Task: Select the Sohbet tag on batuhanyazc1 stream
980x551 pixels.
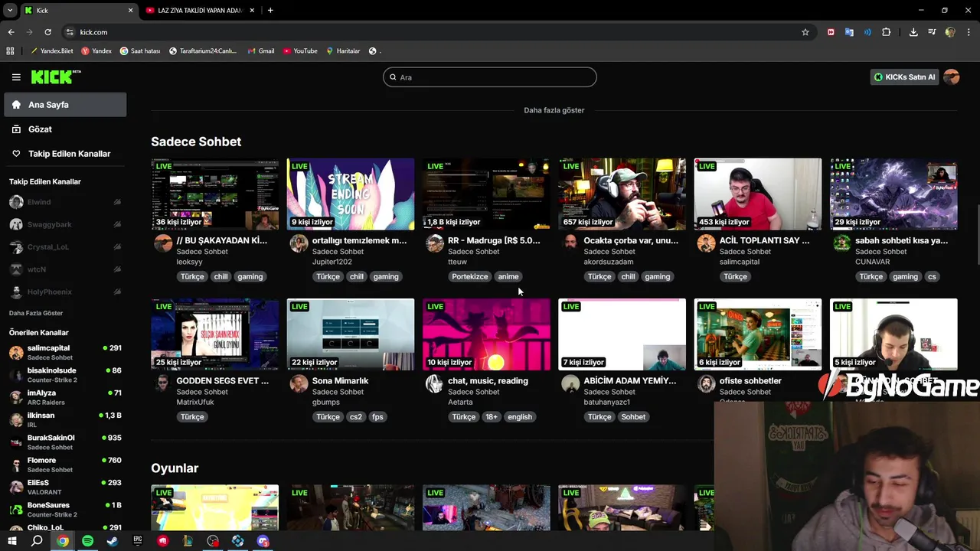Action: click(633, 417)
